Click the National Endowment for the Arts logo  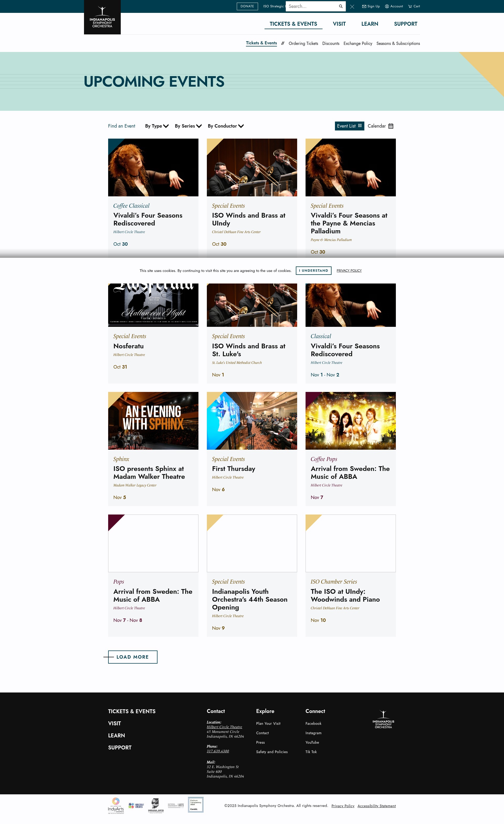pyautogui.click(x=176, y=805)
